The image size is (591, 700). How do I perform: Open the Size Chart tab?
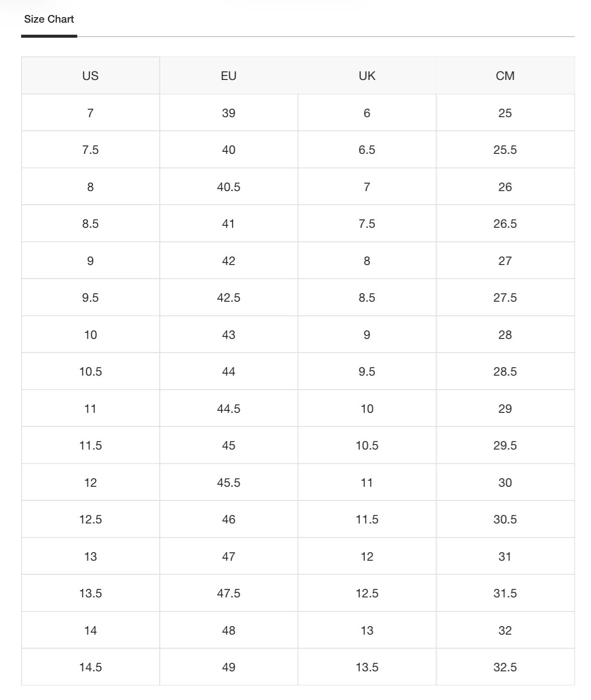[x=49, y=19]
